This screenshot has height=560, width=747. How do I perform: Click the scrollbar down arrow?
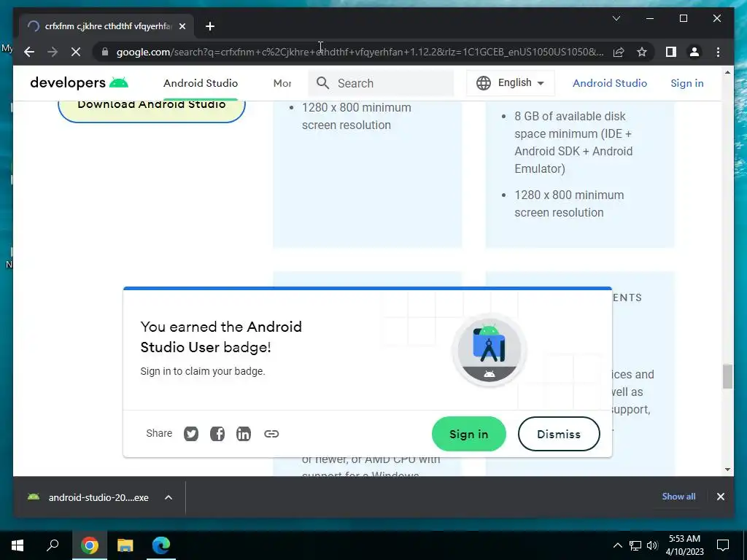pos(727,470)
